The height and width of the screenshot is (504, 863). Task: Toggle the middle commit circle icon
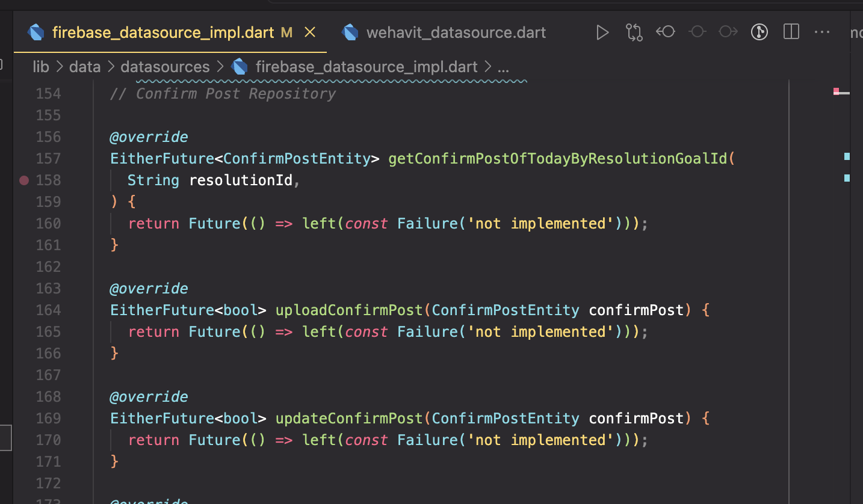[697, 32]
